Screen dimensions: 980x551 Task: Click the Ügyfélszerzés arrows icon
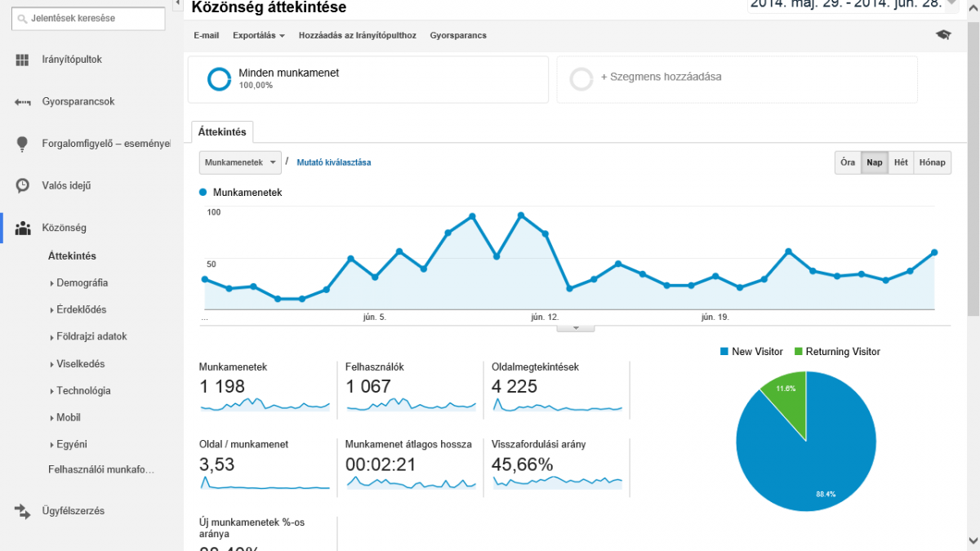[22, 511]
